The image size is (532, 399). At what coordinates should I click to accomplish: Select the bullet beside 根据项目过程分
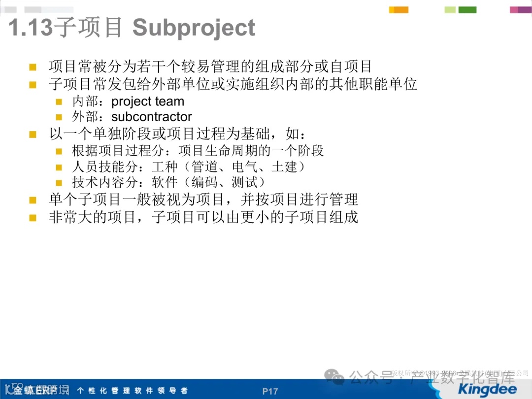[58, 150]
